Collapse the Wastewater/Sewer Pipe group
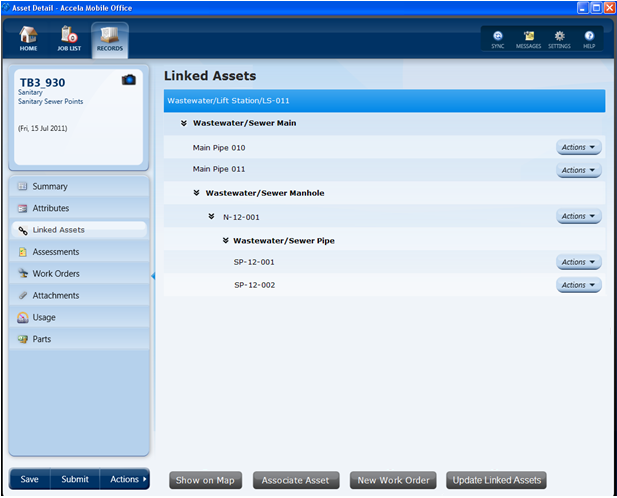Viewport: 617px width, 498px height. click(225, 241)
